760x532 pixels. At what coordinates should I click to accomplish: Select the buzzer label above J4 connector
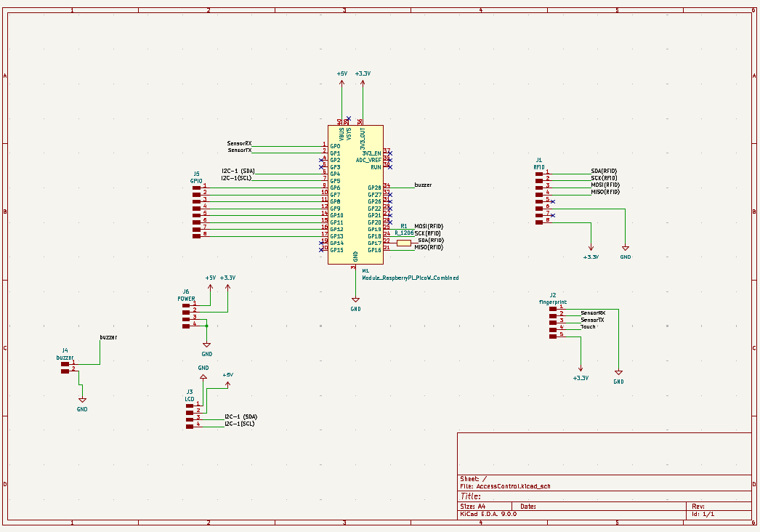pos(108,337)
